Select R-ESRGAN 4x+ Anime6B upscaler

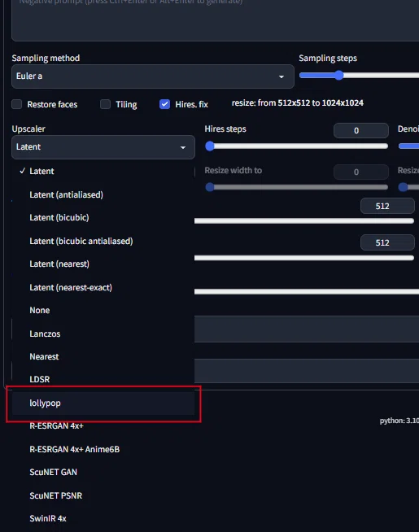103,450
